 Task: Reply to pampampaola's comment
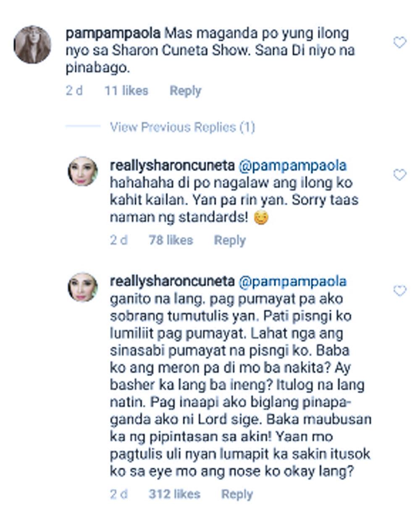185,91
